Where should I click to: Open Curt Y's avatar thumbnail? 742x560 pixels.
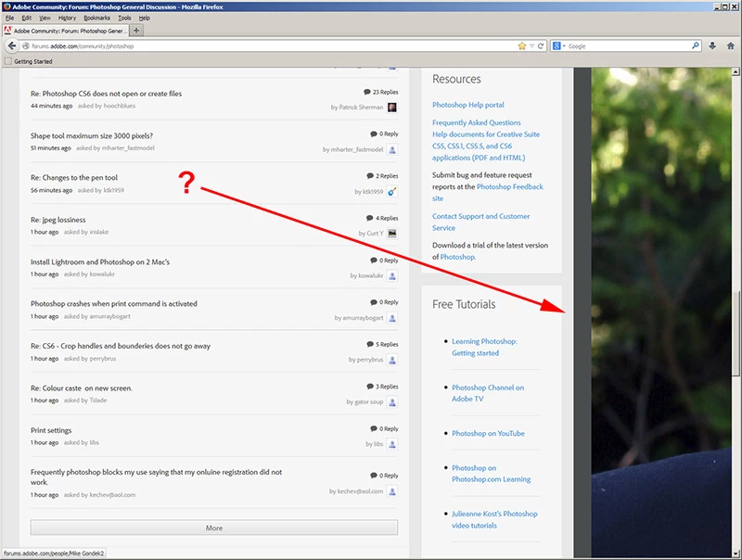(x=391, y=233)
